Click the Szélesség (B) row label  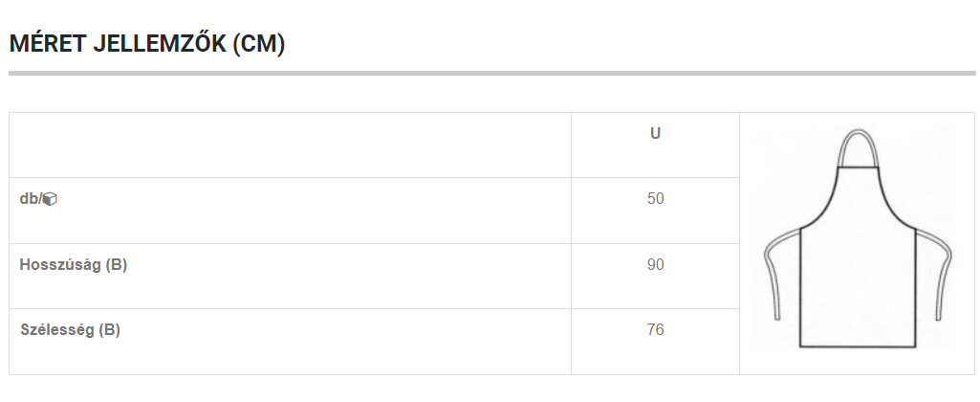click(70, 330)
